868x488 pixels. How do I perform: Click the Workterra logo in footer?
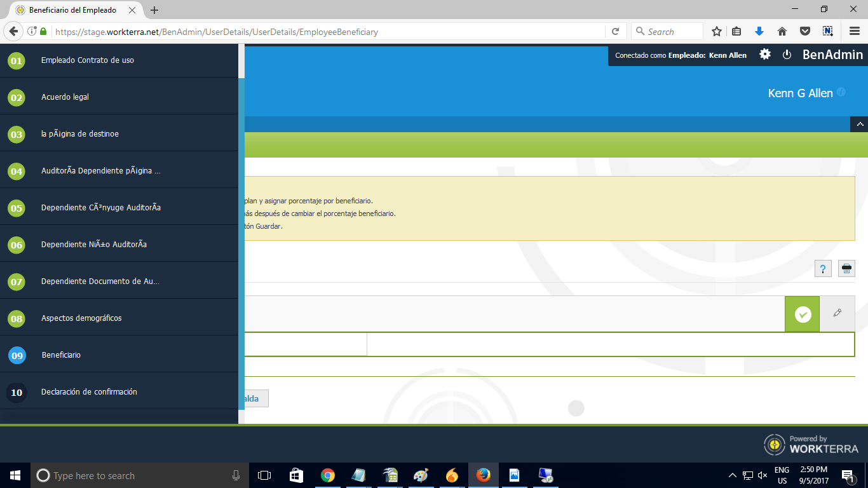[x=811, y=444]
